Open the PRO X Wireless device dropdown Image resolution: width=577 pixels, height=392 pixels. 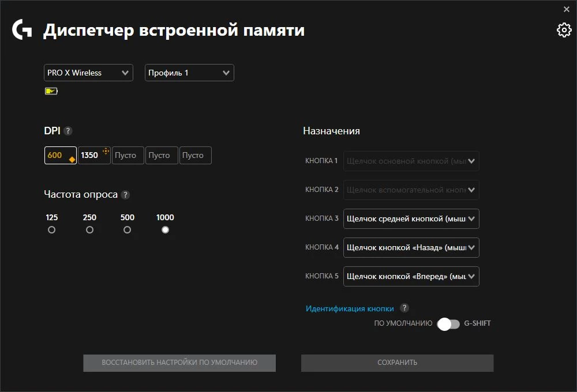(88, 73)
